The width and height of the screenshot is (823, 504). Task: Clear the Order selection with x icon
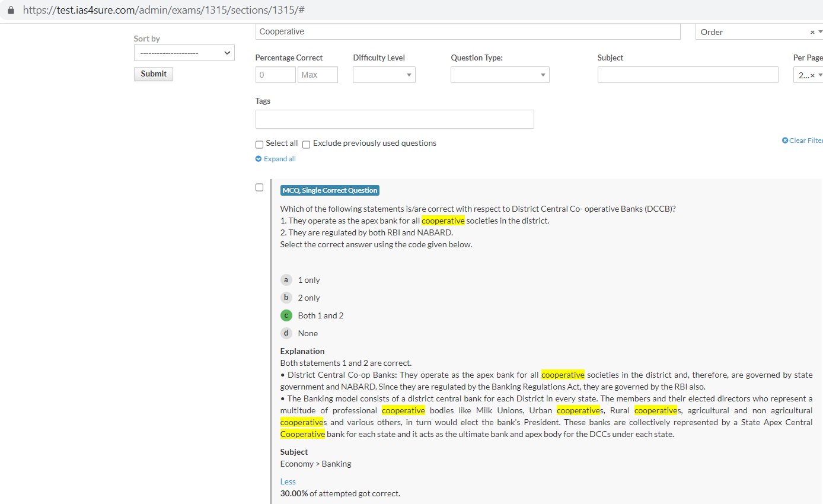(x=812, y=32)
